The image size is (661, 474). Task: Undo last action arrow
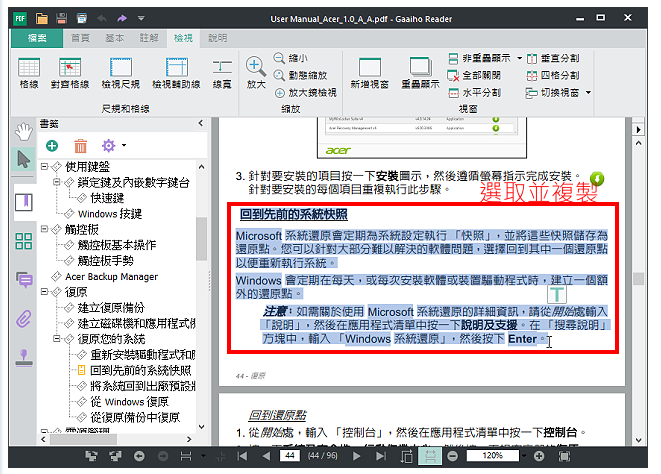pyautogui.click(x=102, y=19)
